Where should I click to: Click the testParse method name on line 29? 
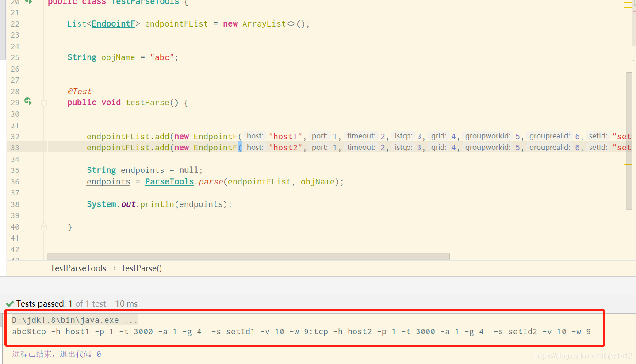[x=148, y=103]
